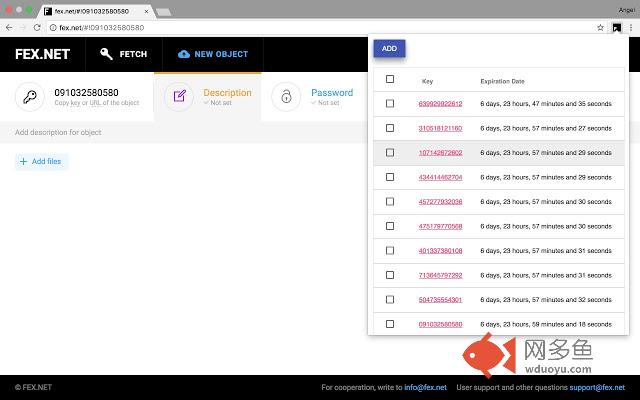This screenshot has height=400, width=640.
Task: Check the highlighted row with key starting 107
Action: pyautogui.click(x=390, y=152)
